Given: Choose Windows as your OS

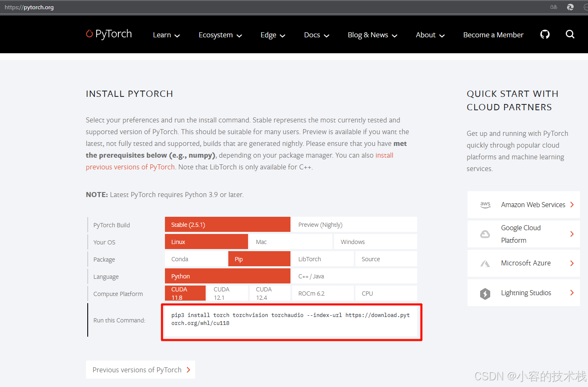Looking at the screenshot, I should pyautogui.click(x=376, y=242).
